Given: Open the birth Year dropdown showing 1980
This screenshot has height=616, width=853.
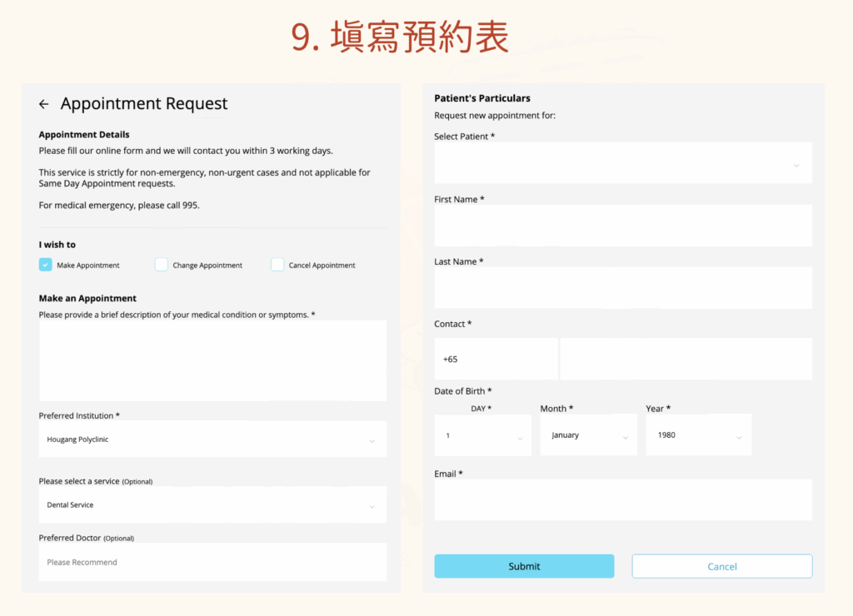Looking at the screenshot, I should (699, 435).
